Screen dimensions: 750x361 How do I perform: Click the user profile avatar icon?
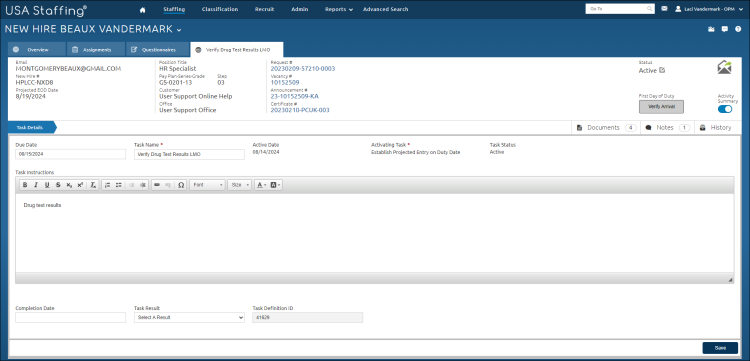[678, 9]
